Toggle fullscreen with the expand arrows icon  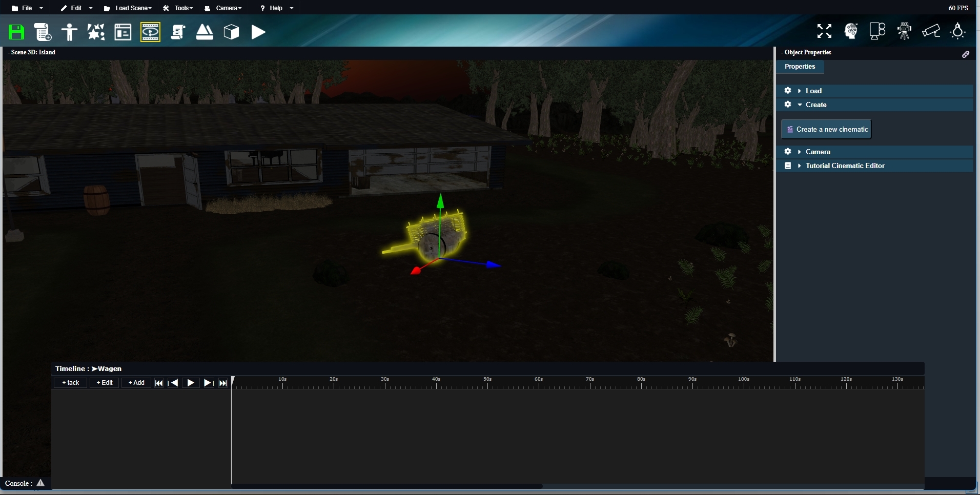[824, 31]
